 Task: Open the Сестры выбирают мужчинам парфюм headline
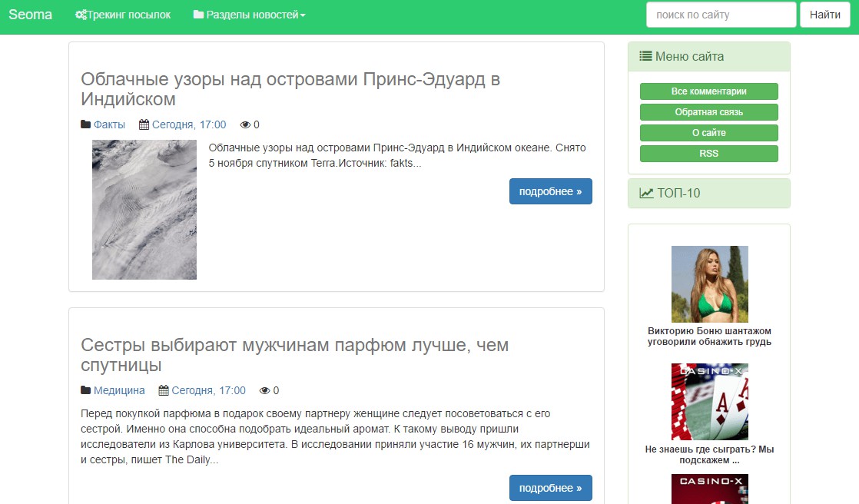(x=295, y=355)
